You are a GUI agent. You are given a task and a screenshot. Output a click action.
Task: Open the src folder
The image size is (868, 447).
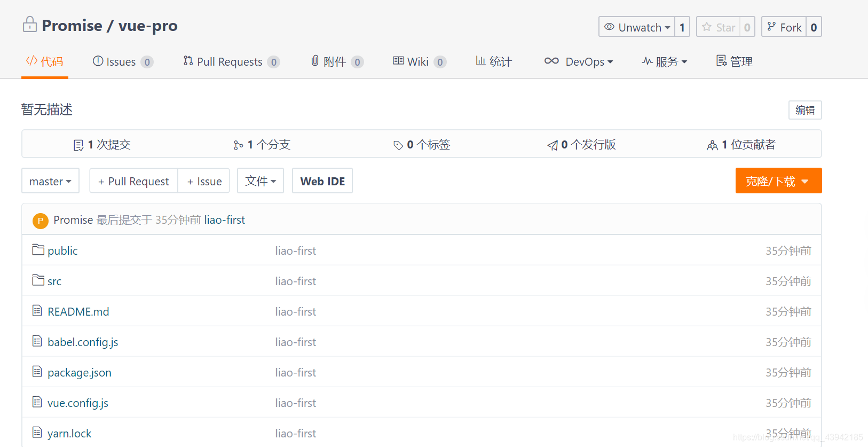coord(54,281)
